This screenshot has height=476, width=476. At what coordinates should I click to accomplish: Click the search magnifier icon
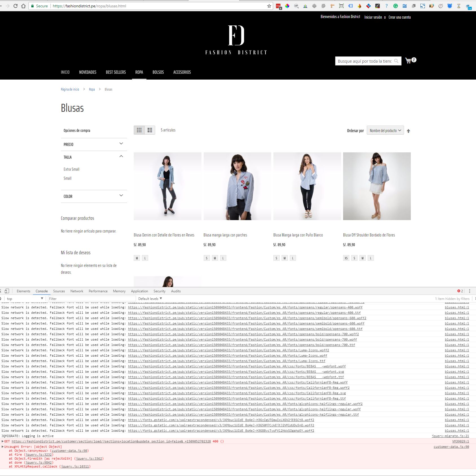(x=396, y=61)
